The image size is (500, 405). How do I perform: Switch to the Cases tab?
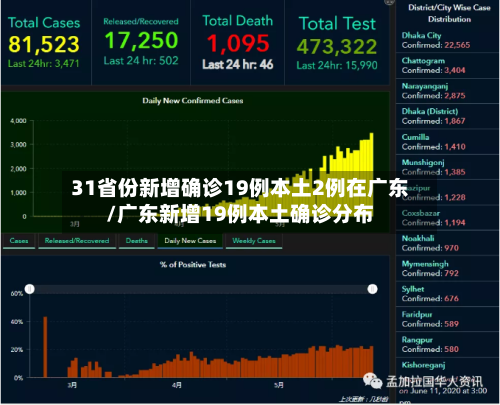19,241
